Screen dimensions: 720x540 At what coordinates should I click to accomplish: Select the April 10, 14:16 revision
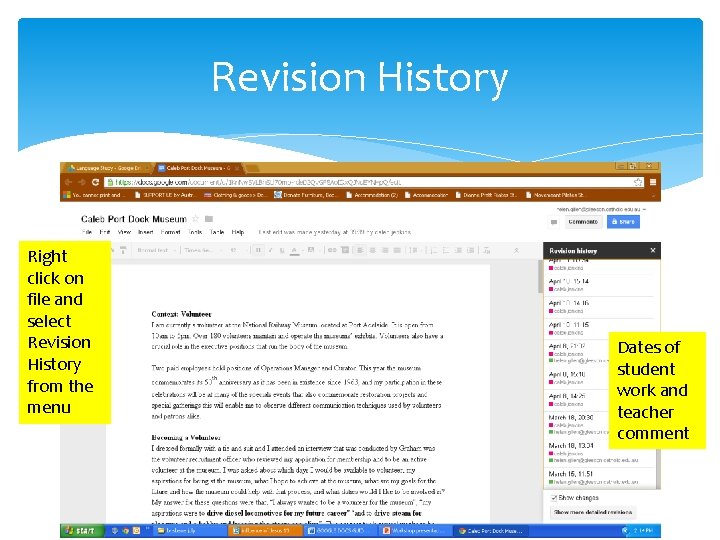[x=601, y=307]
